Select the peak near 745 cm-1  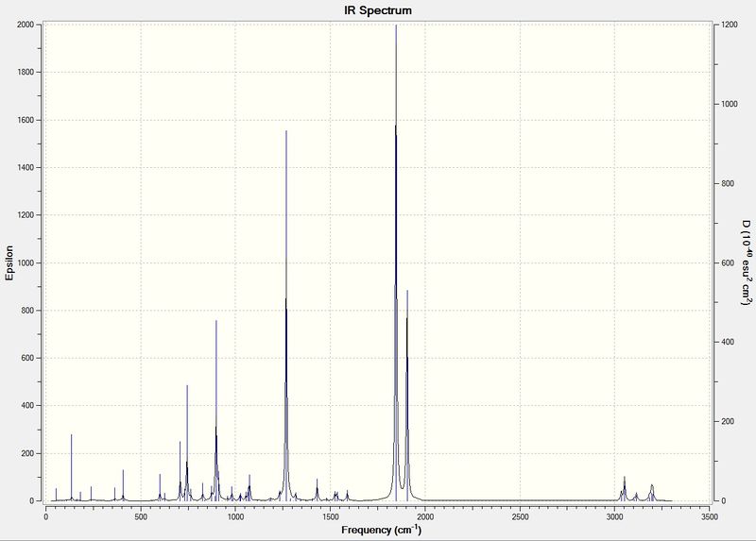tap(187, 443)
